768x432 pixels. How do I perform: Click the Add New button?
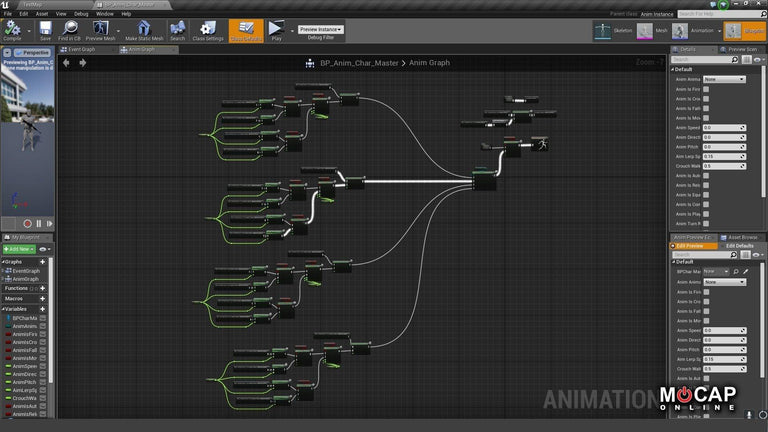tap(19, 248)
